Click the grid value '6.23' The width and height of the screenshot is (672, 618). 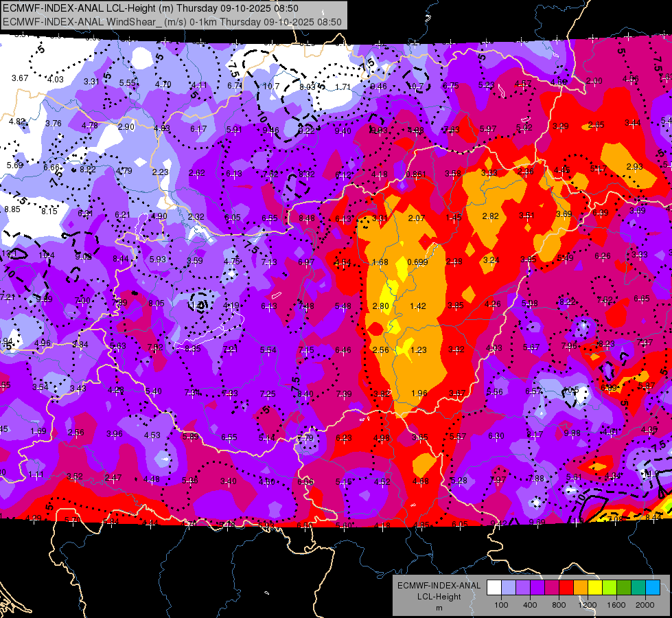(x=344, y=438)
